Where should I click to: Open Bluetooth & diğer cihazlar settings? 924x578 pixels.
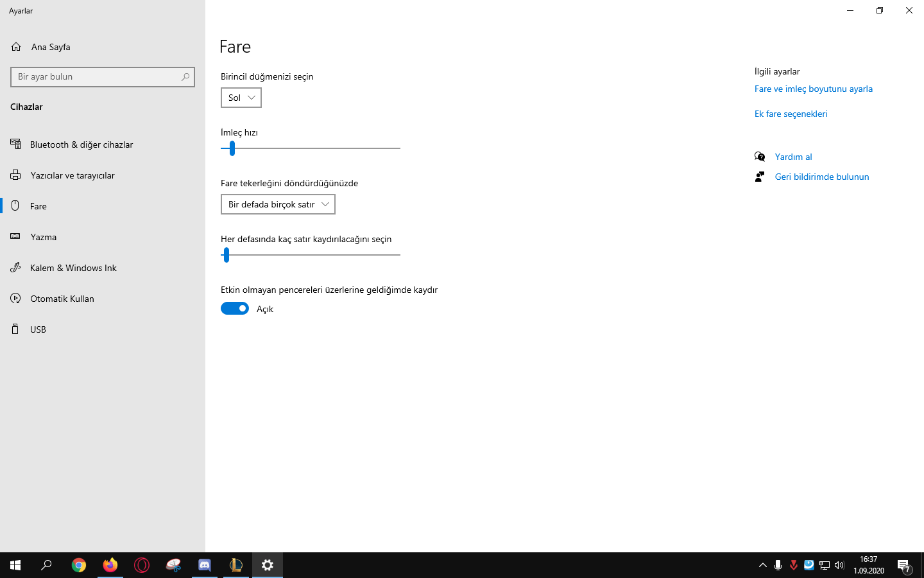(x=103, y=144)
